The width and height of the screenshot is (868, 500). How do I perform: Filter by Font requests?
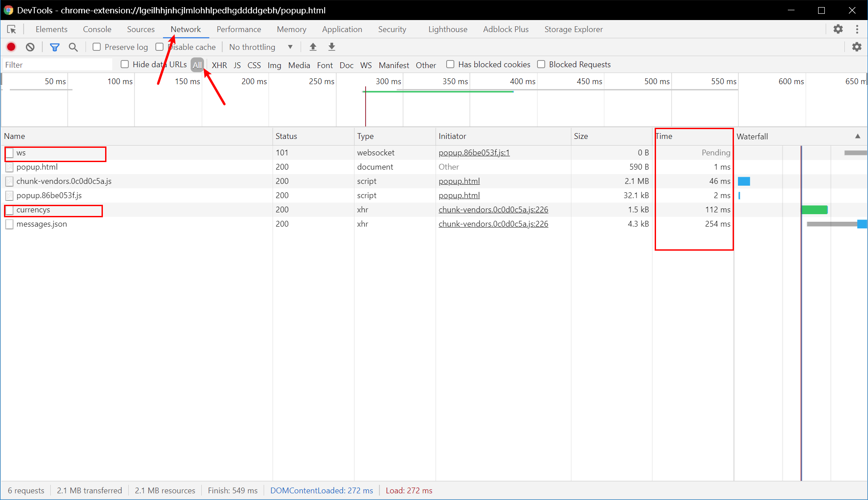[325, 65]
